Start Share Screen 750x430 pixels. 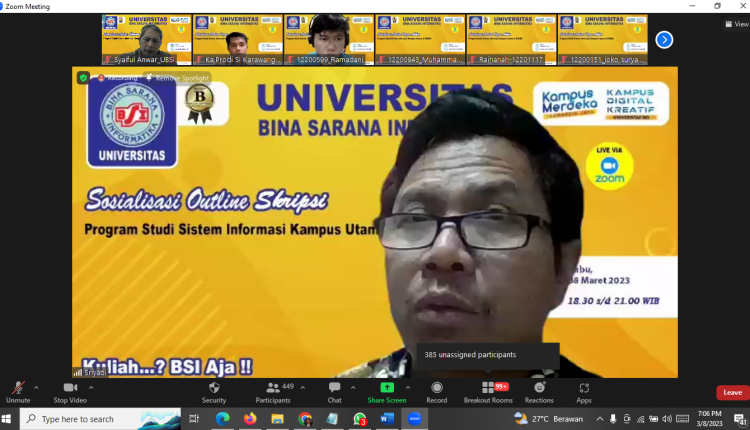386,392
